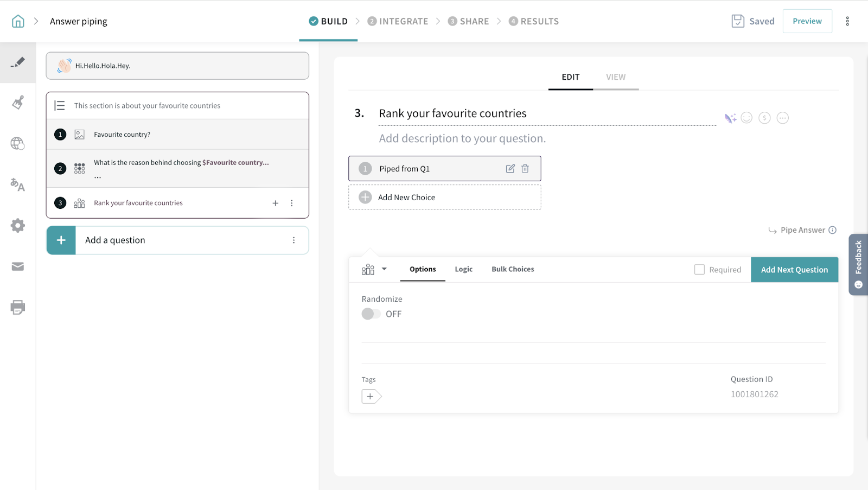Open the translation icon in left sidebar
The width and height of the screenshot is (868, 490).
pos(17,185)
